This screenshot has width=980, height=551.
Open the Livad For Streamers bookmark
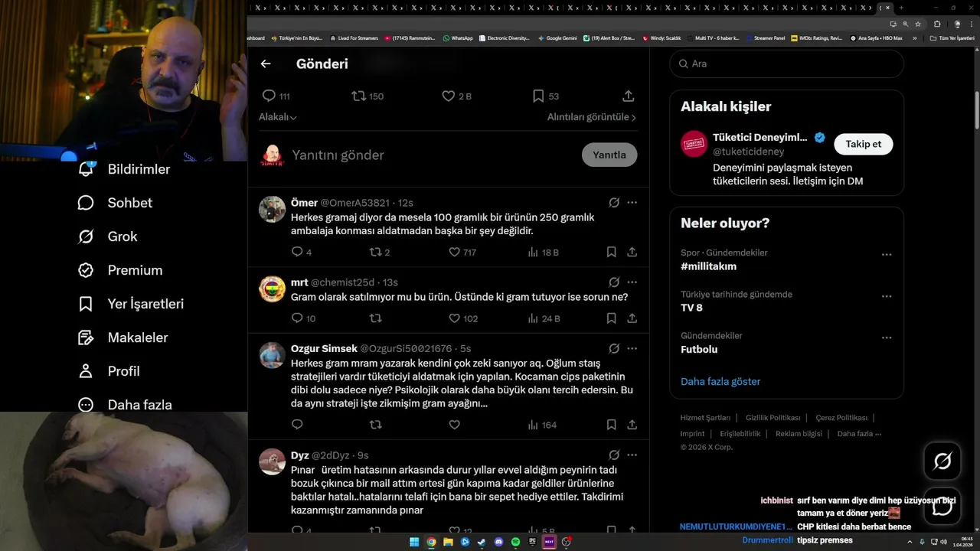354,37
